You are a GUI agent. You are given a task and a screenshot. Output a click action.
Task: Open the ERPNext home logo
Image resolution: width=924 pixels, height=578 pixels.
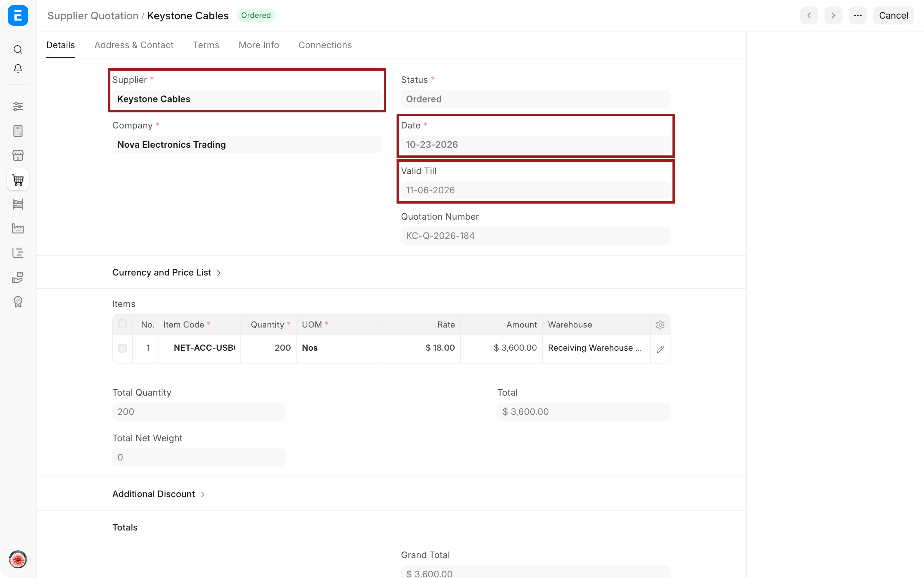18,15
